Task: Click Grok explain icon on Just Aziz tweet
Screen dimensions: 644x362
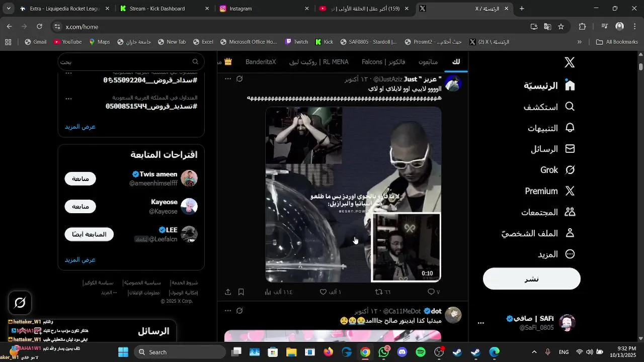Action: pos(239,79)
